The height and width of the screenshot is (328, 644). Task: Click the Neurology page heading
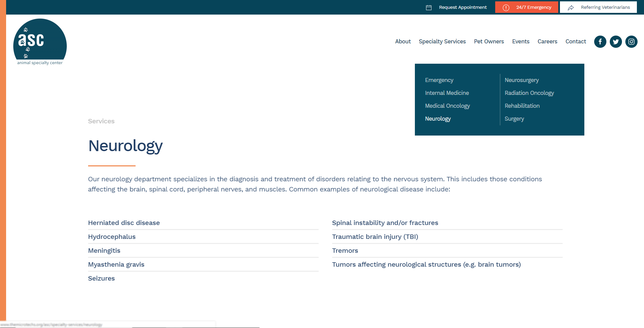coord(125,146)
